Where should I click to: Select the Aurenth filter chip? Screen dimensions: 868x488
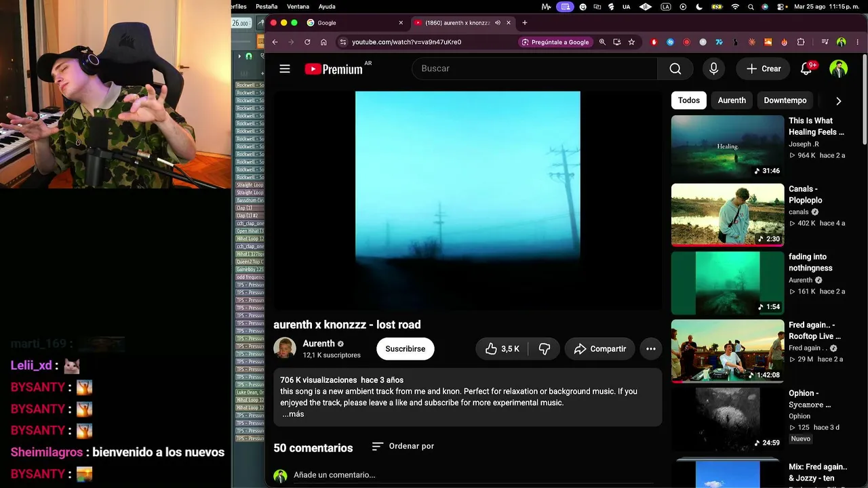coord(732,100)
